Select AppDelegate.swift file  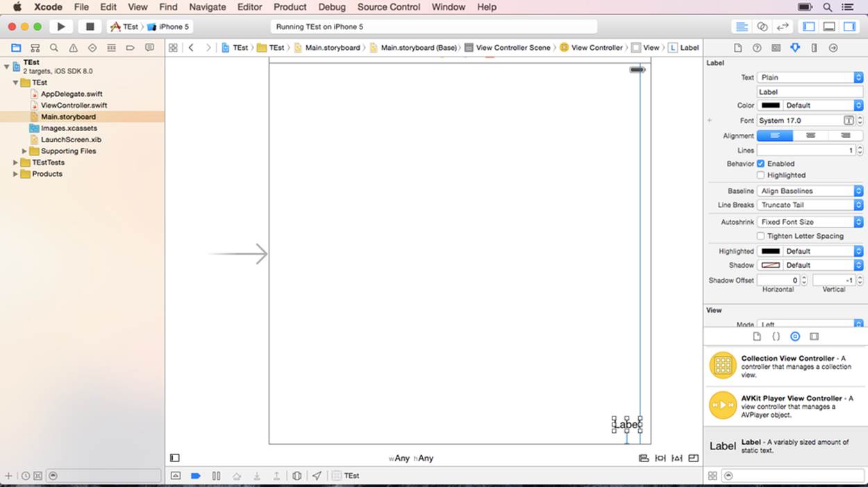point(72,94)
